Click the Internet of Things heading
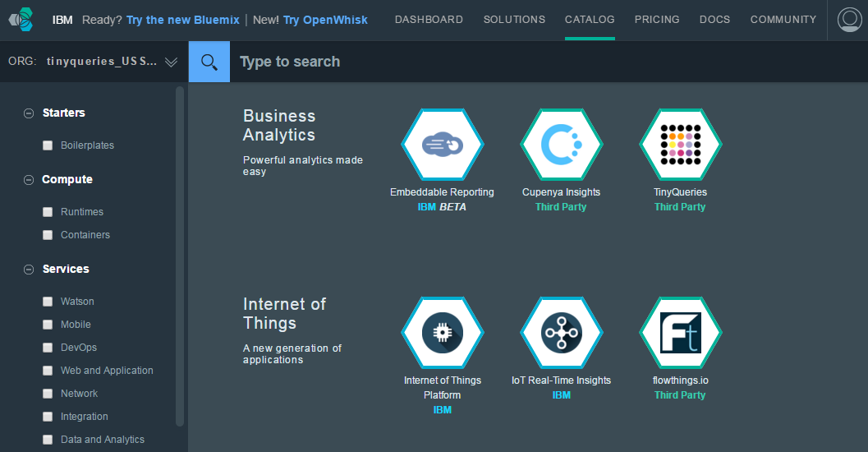868x452 pixels. click(x=284, y=313)
